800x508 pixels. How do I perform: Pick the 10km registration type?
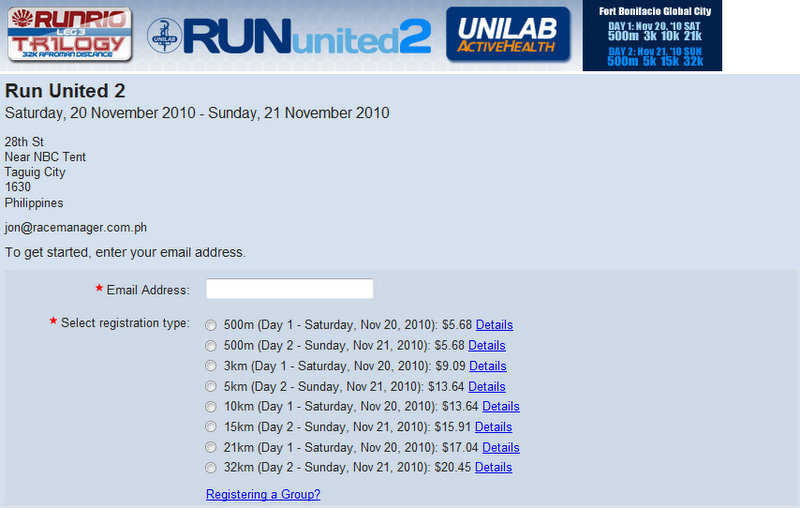(210, 407)
